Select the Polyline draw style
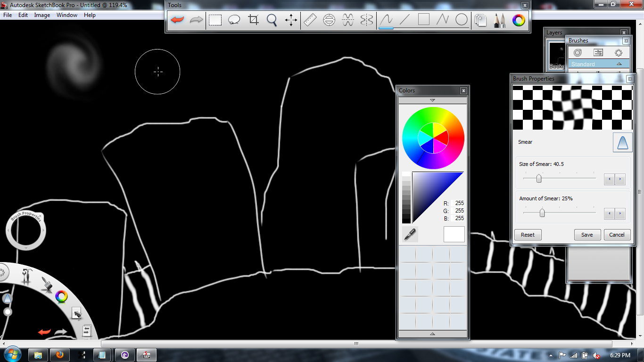 (443, 20)
